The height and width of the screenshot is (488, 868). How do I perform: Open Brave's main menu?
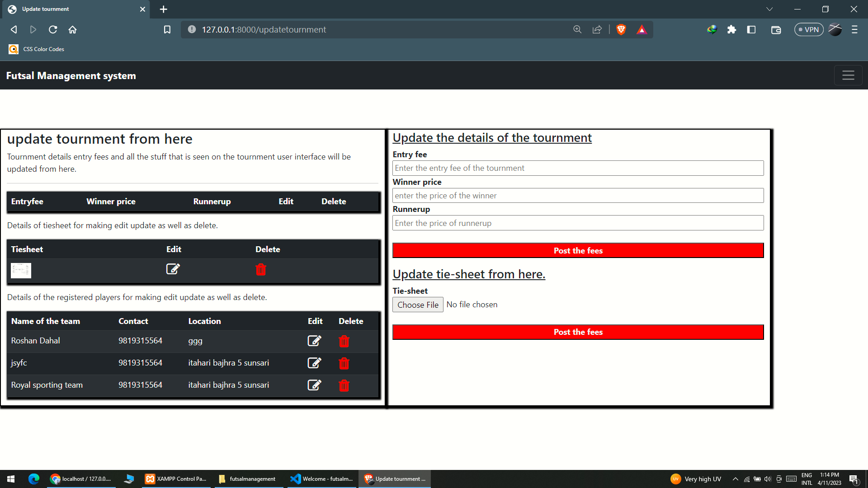point(854,29)
